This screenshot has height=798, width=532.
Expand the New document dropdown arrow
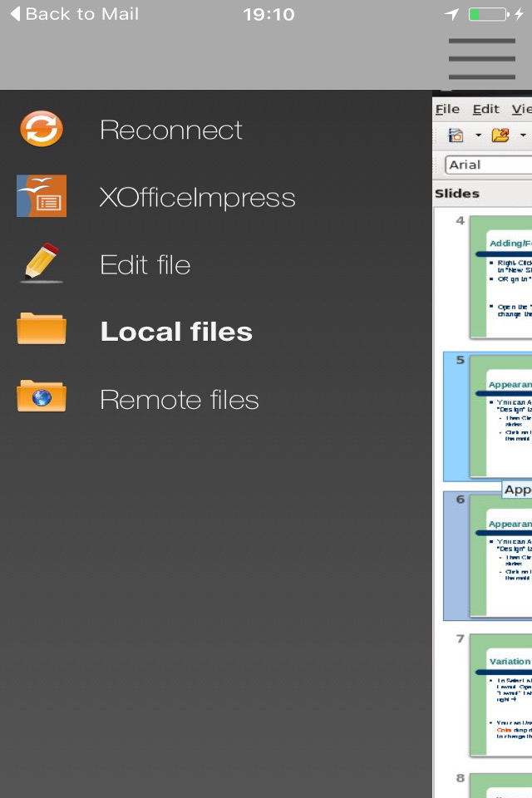point(478,135)
